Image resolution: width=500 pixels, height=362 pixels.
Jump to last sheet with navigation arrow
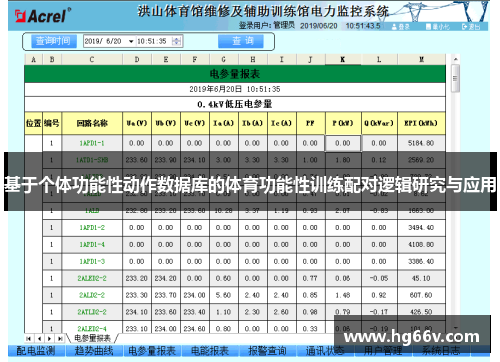click(60, 339)
